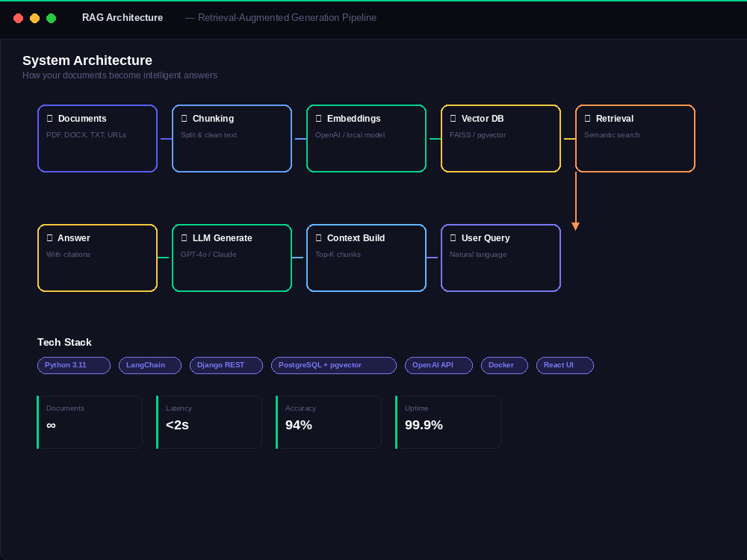The width and height of the screenshot is (747, 560).
Task: Click the text 'OpenAI / local model'
Action: point(350,134)
